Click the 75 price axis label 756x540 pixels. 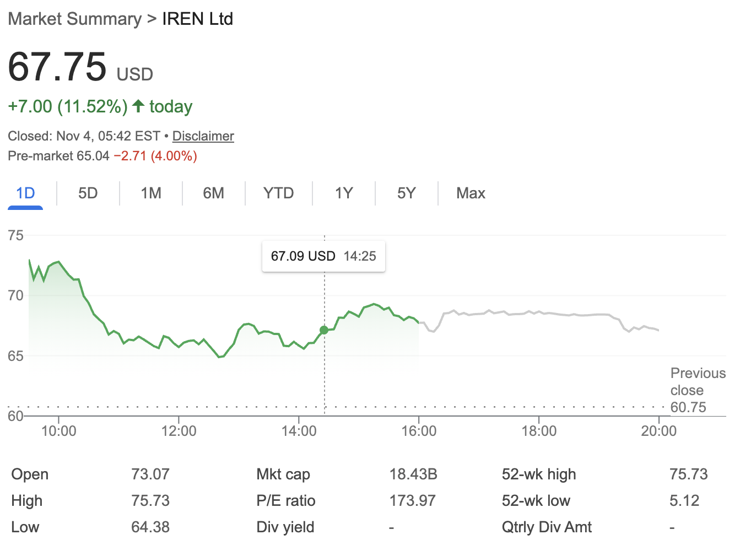pyautogui.click(x=16, y=236)
